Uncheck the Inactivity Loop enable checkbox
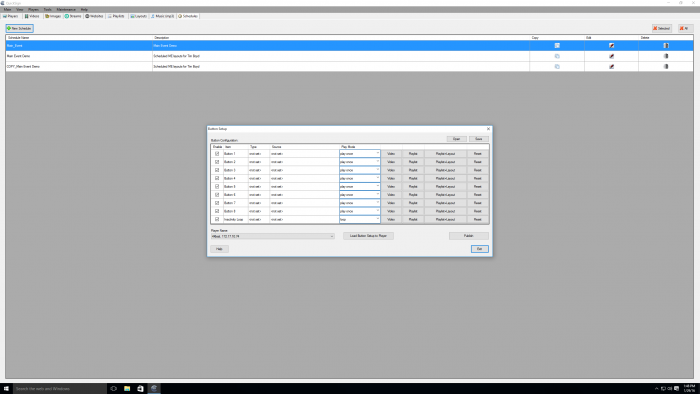 (x=217, y=219)
